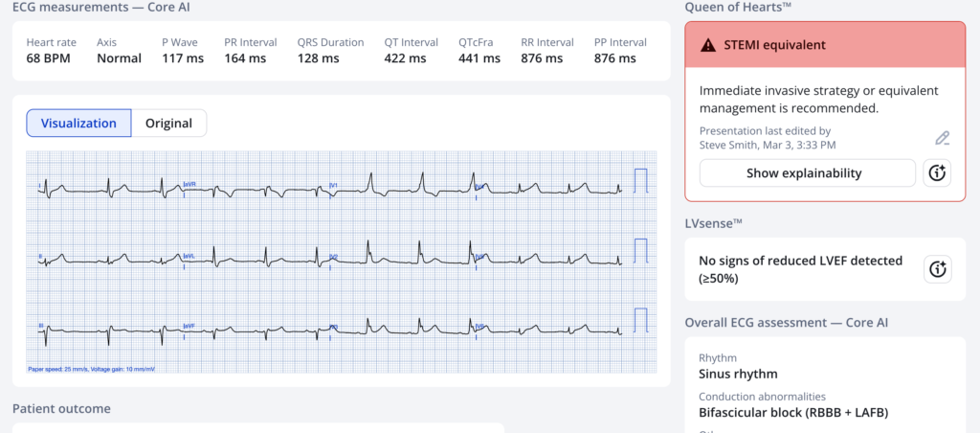Click the aVF lead label

189,327
